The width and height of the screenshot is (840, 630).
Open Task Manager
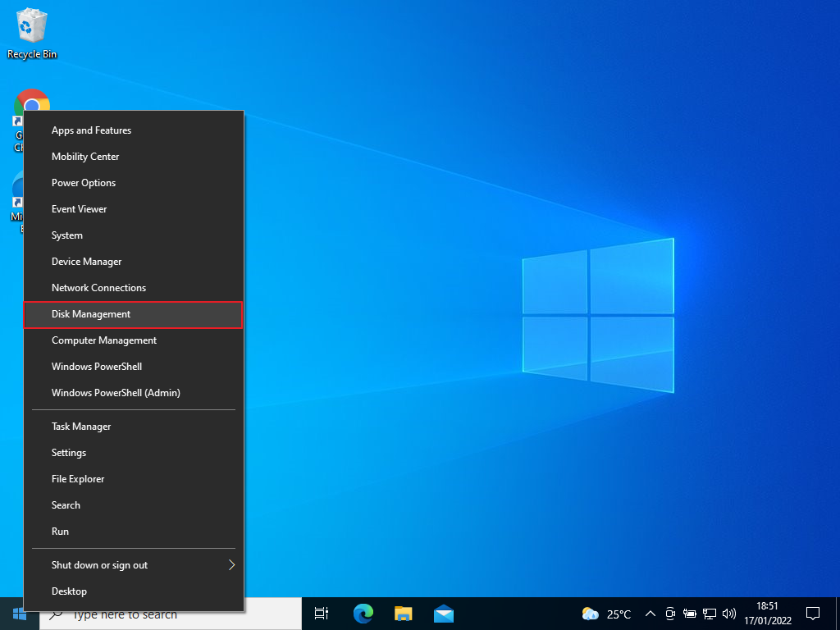pos(134,427)
